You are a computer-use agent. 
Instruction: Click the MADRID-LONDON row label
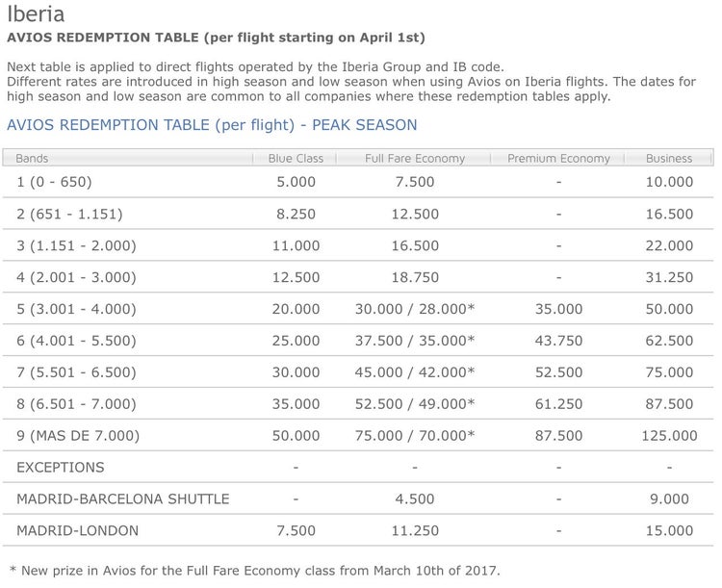pyautogui.click(x=77, y=530)
